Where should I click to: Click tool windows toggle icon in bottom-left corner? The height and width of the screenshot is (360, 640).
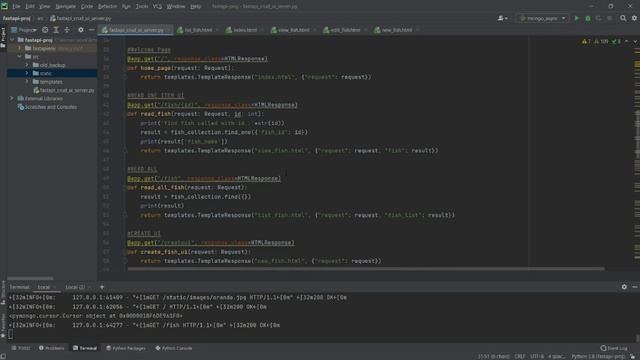(x=3, y=356)
